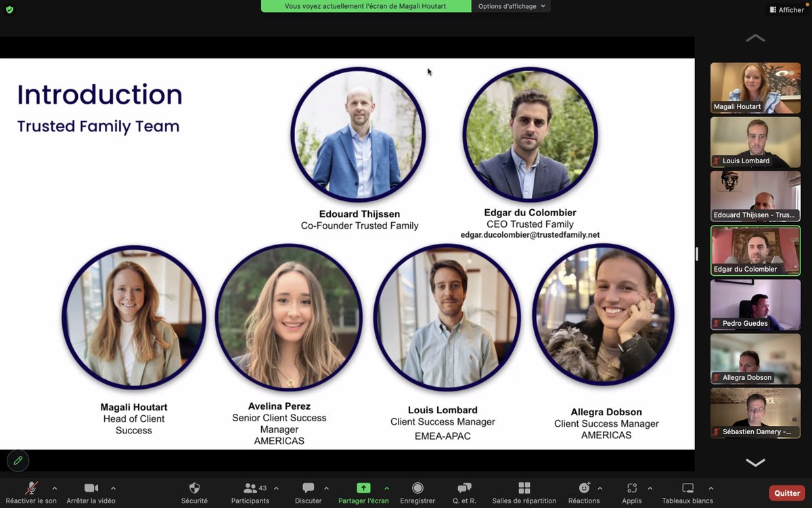Show more participant videos with down chevron
This screenshot has width=812, height=508.
pyautogui.click(x=755, y=463)
